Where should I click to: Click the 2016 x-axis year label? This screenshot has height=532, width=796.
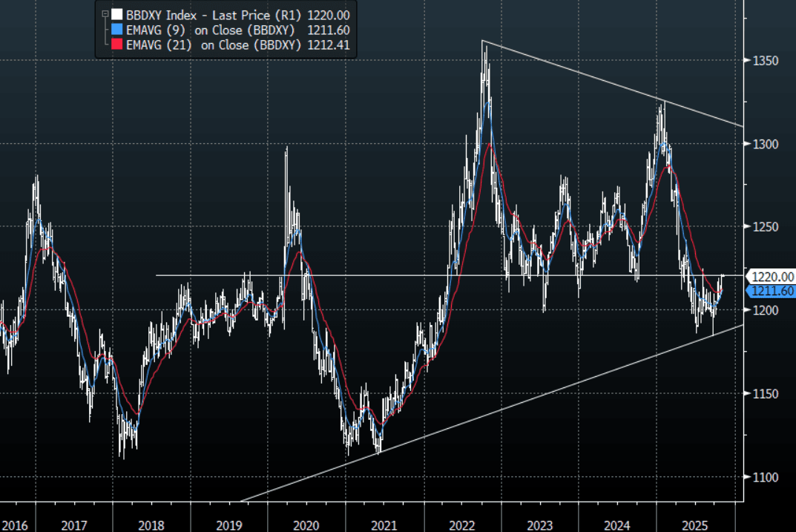(x=14, y=525)
